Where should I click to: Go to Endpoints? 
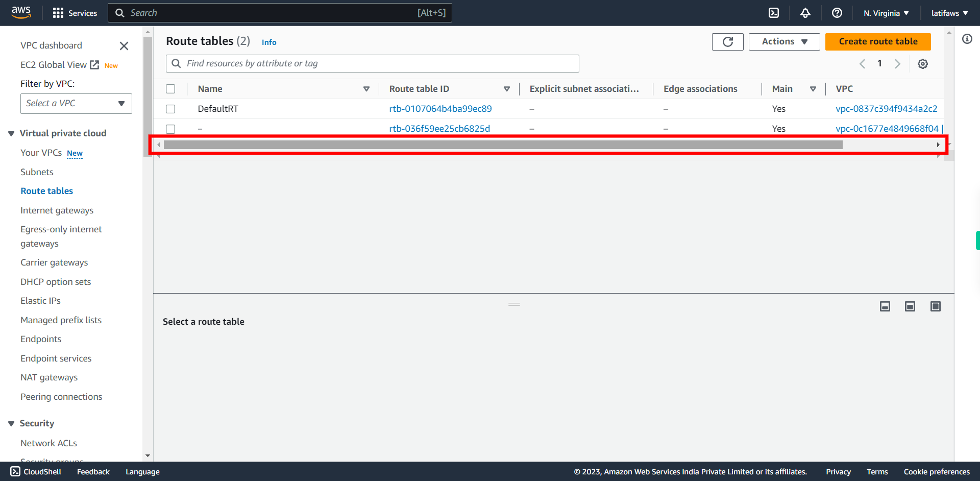tap(41, 339)
